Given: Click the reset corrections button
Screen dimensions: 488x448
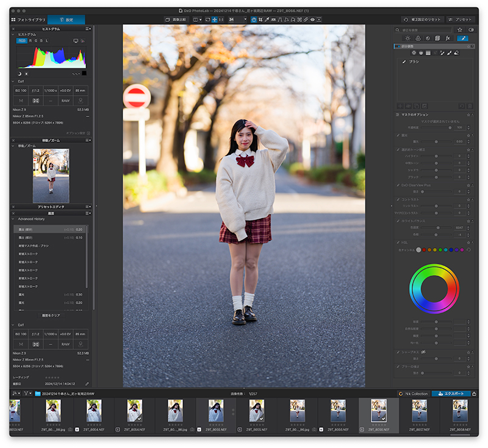Looking at the screenshot, I should click(x=422, y=20).
